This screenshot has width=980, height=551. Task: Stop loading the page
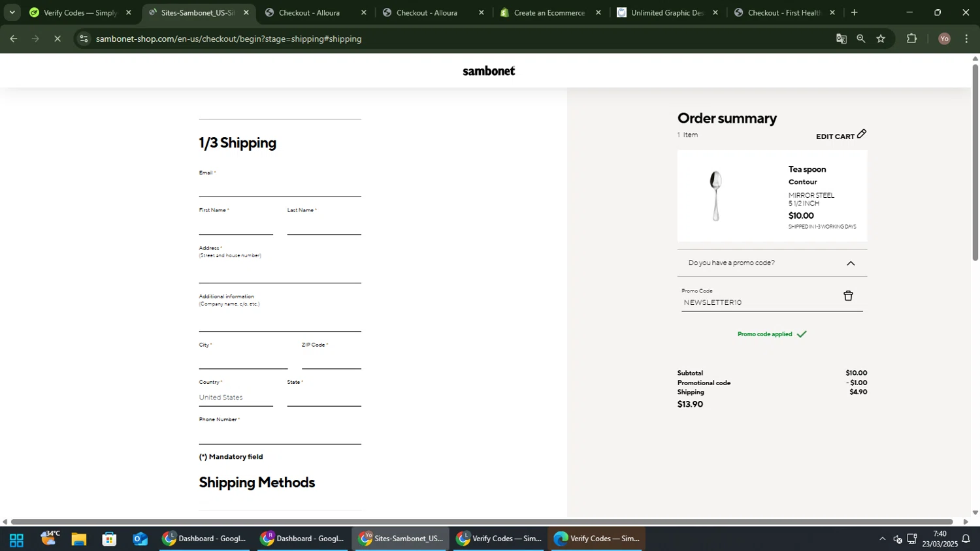tap(57, 39)
